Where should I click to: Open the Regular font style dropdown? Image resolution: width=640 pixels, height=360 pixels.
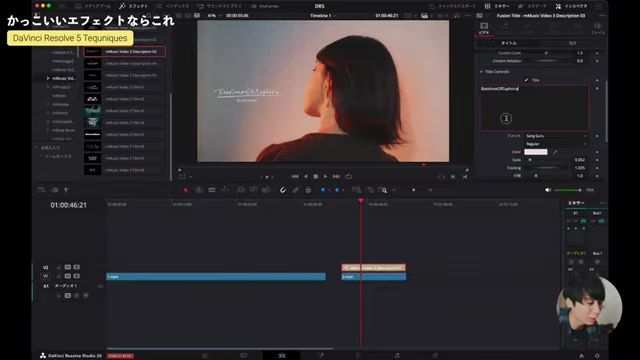tap(556, 144)
